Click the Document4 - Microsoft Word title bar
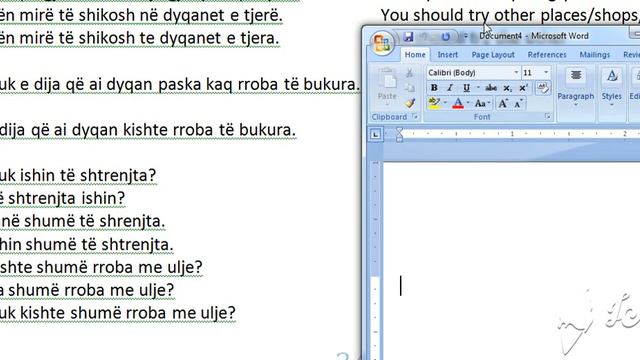The image size is (640, 360). pos(534,36)
